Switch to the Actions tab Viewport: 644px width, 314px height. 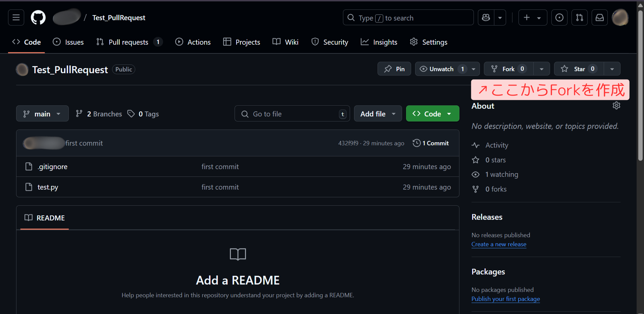[x=193, y=42]
